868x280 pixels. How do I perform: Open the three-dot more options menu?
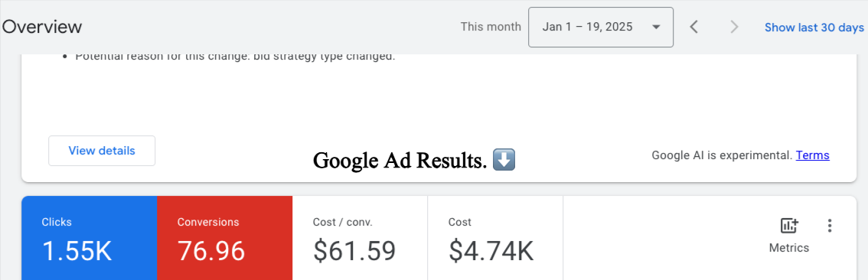click(x=829, y=225)
